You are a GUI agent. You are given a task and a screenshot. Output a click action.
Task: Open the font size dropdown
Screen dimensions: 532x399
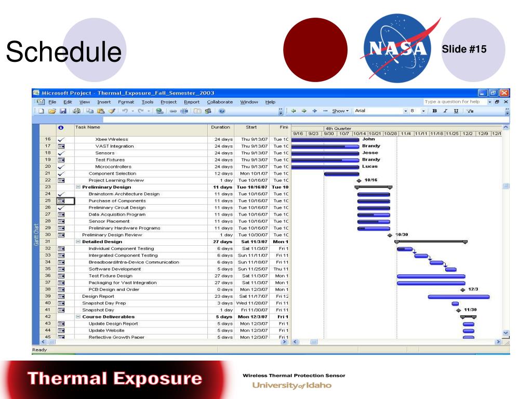tap(423, 111)
